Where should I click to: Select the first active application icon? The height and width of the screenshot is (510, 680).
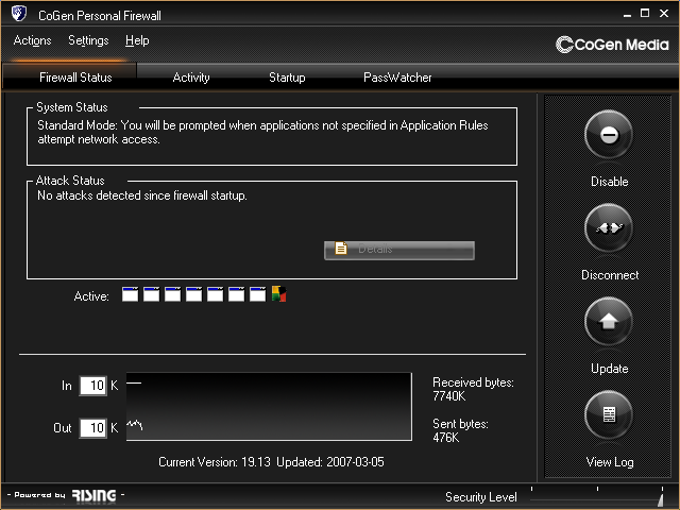click(x=130, y=294)
